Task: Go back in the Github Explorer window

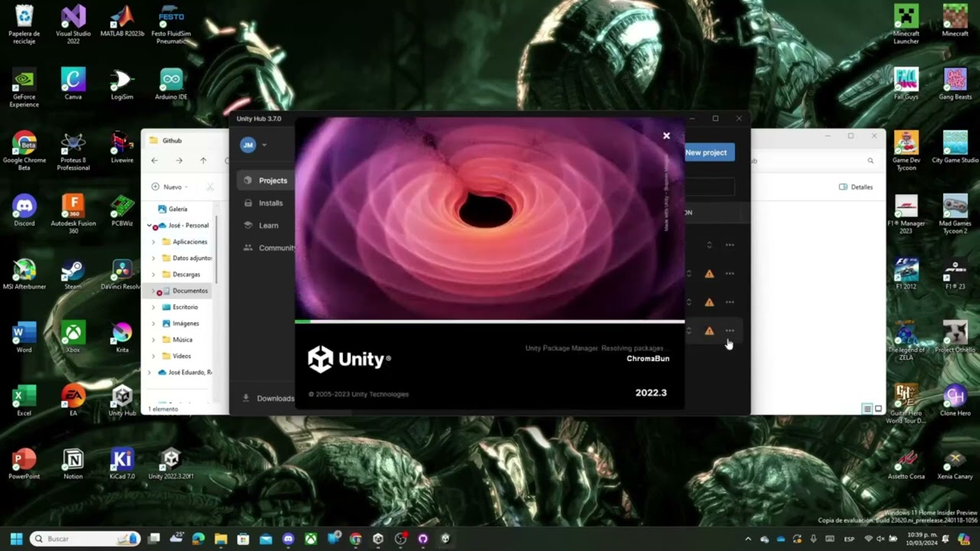Action: click(x=155, y=161)
